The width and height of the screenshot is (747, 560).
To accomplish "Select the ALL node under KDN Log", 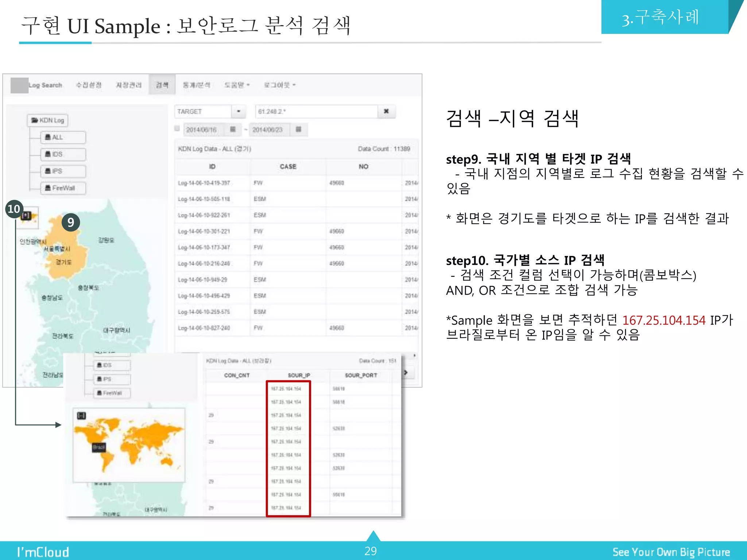I will point(63,137).
